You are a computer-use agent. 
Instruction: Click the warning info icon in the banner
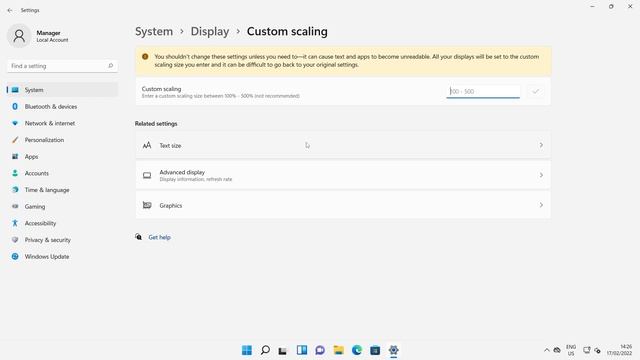[145, 57]
